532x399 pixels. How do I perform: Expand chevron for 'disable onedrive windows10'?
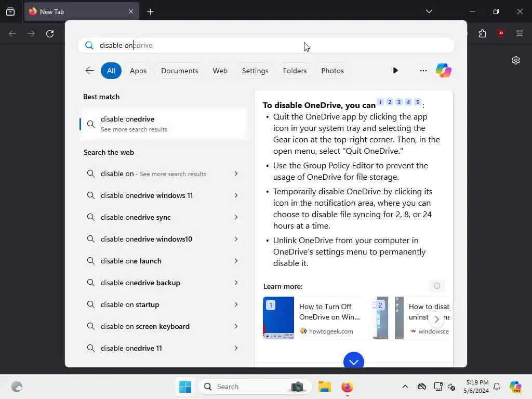236,239
